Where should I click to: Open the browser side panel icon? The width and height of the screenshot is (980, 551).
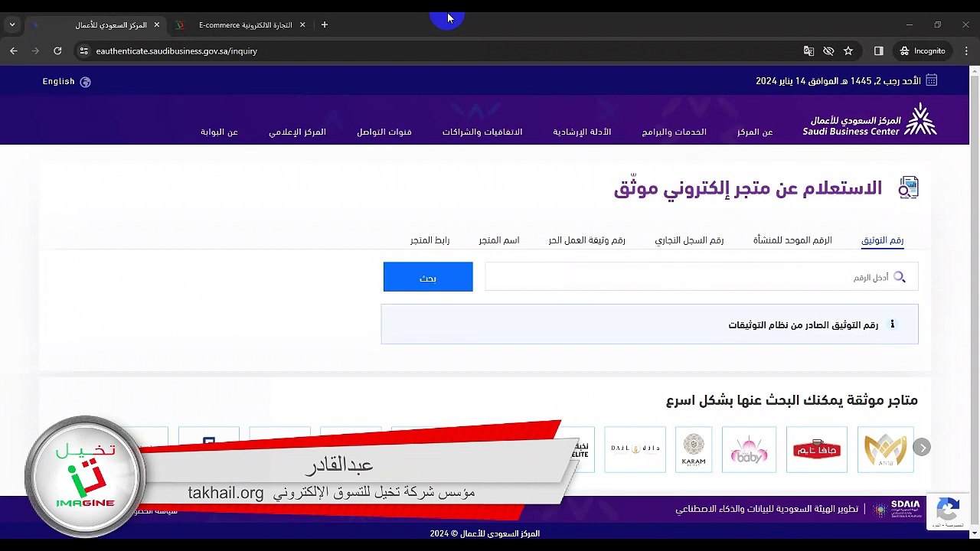point(879,51)
